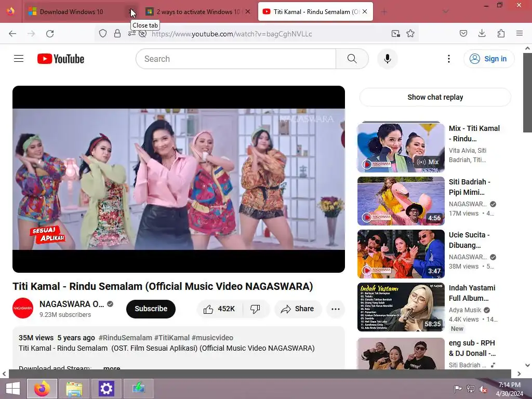The height and width of the screenshot is (399, 532).
Task: Open Firefox View at tab strip start
Action: (11, 11)
